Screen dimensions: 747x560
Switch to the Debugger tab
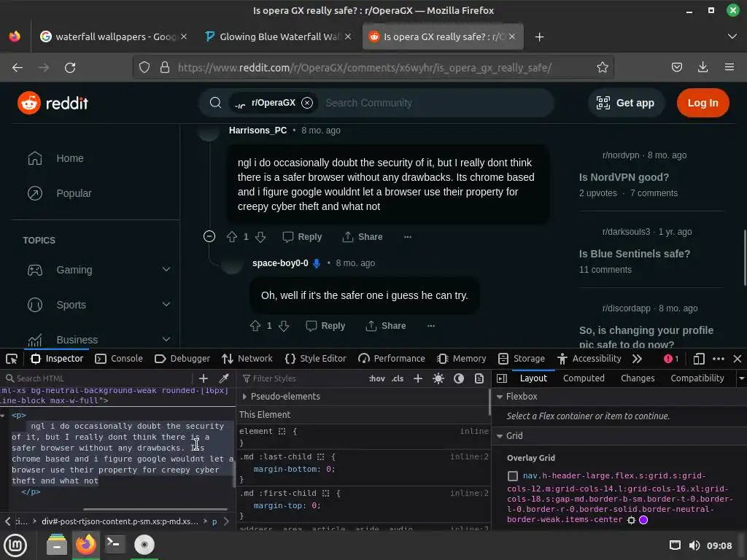coord(182,359)
